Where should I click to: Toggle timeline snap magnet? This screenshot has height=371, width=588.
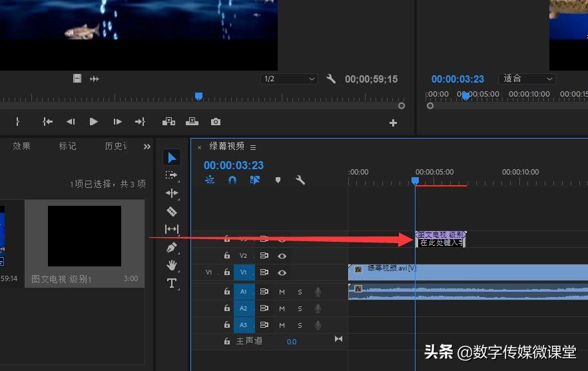(x=232, y=180)
